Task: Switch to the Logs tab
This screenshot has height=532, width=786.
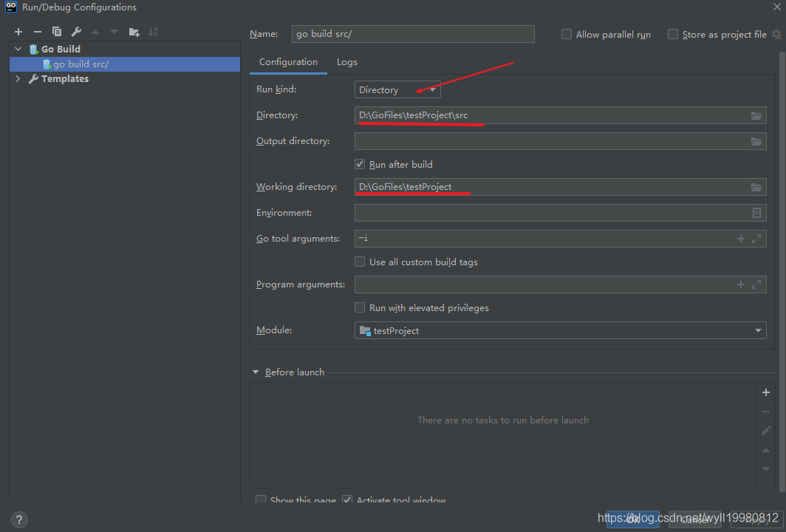Action: click(347, 62)
